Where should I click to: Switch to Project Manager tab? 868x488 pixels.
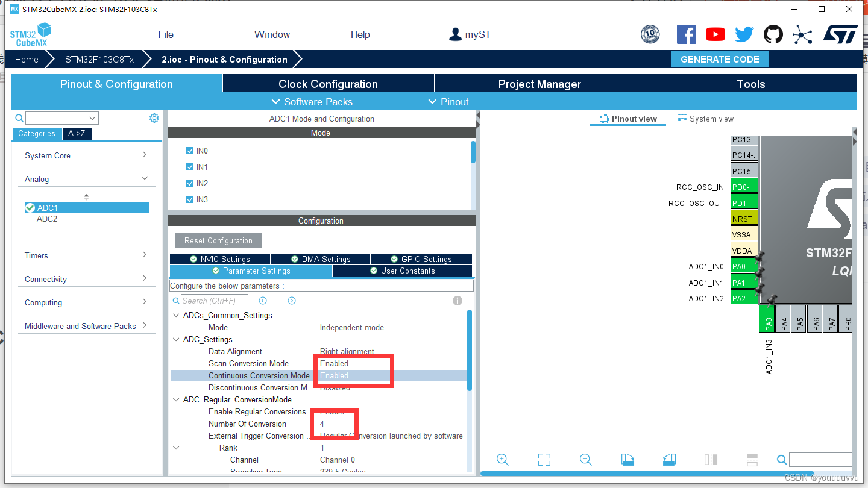point(539,84)
